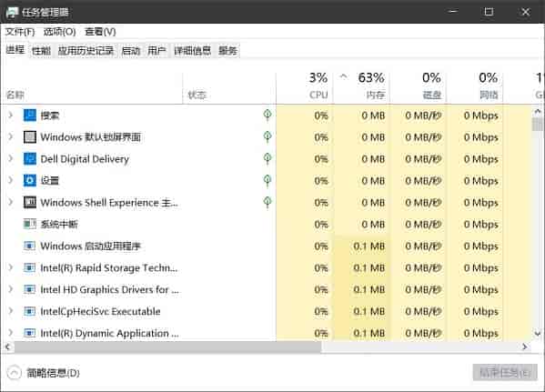The width and height of the screenshot is (545, 392).
Task: Select the Dell Digital Delivery name text
Action: click(x=85, y=159)
